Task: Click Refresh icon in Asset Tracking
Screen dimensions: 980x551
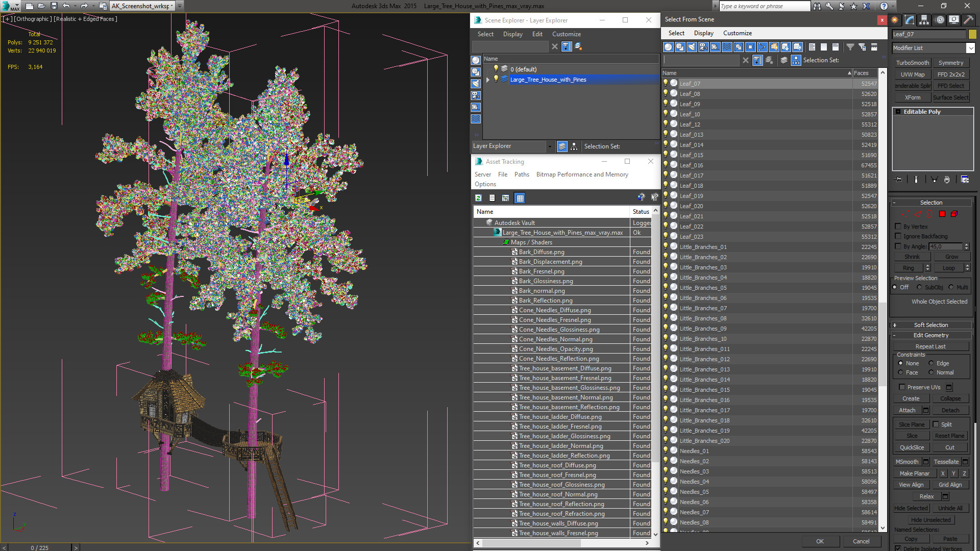Action: tap(478, 198)
